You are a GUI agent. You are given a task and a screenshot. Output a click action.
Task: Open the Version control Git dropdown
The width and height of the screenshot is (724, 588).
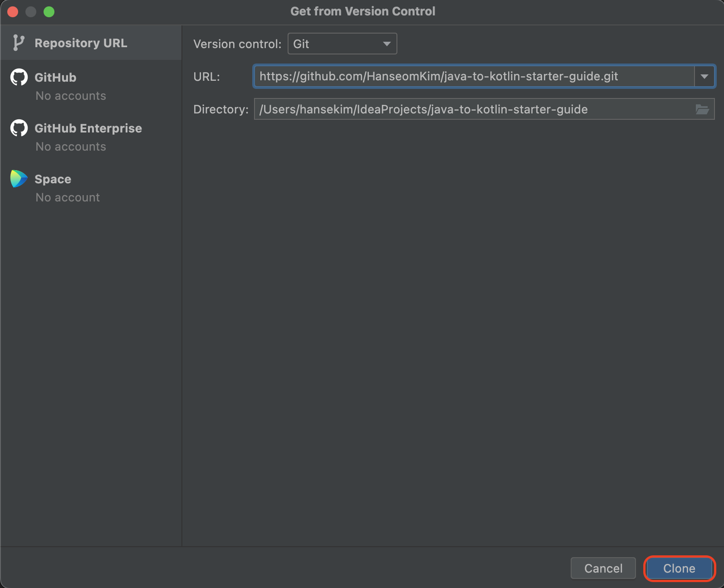pos(342,44)
